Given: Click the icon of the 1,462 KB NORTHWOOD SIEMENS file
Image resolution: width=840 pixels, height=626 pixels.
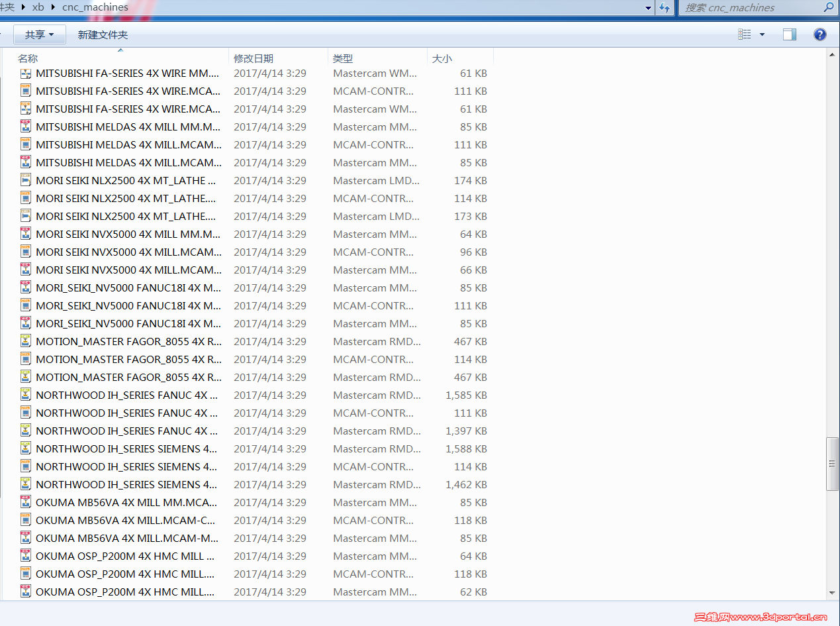Looking at the screenshot, I should (25, 484).
